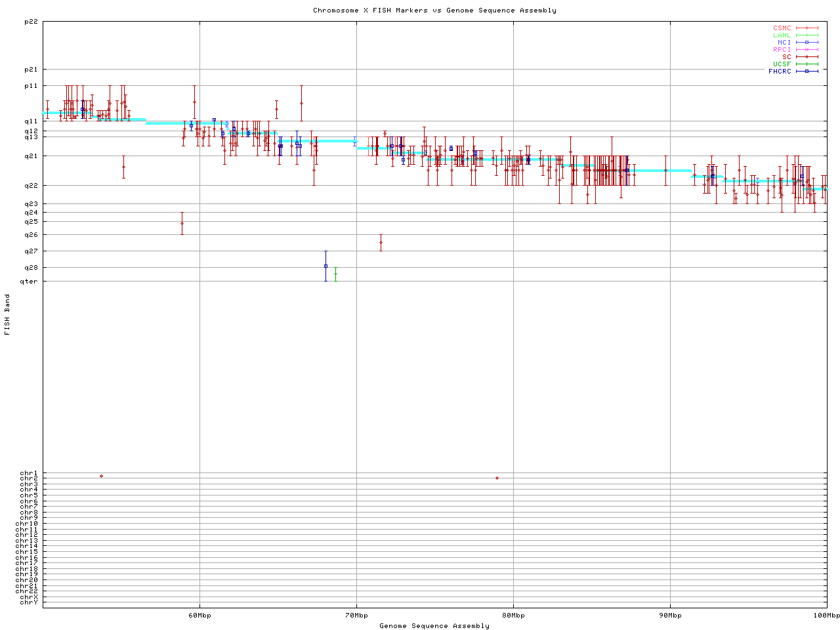Click the FHCRC legend marker symbol
Image resolution: width=840 pixels, height=630 pixels.
807,71
